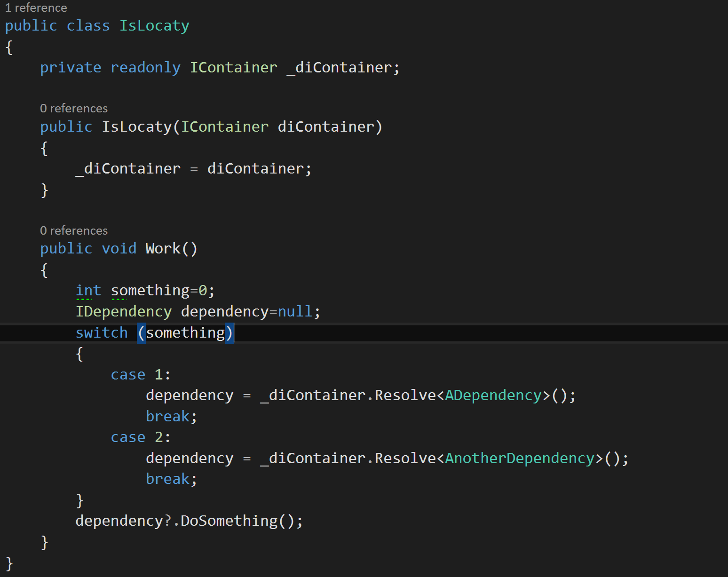This screenshot has width=728, height=577.
Task: Click 'something' inside the switch parentheses
Action: pyautogui.click(x=185, y=333)
